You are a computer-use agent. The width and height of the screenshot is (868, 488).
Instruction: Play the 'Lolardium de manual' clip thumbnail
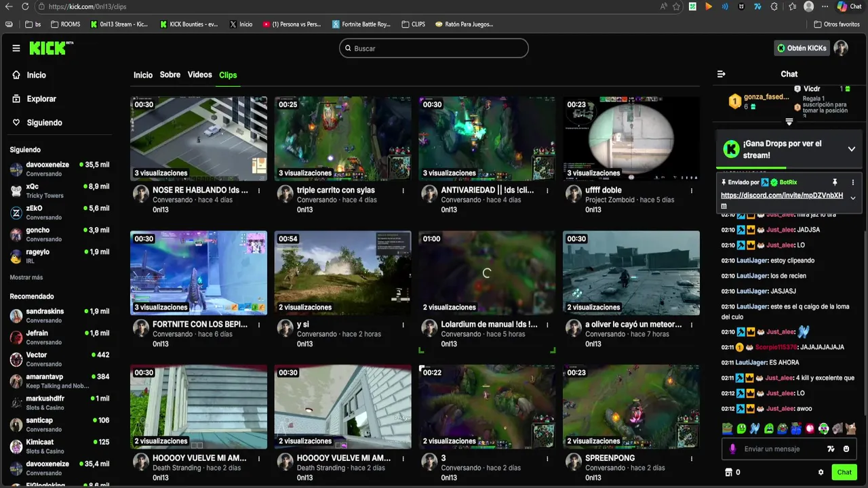pyautogui.click(x=487, y=272)
